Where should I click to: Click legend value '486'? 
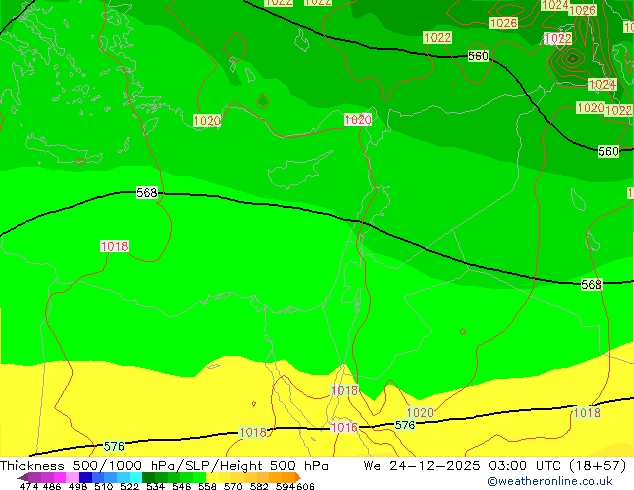52,486
